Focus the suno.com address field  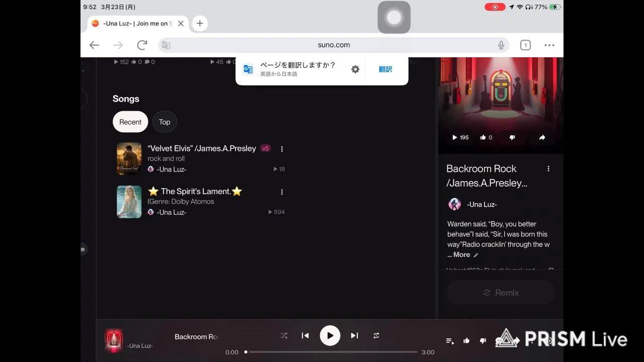(x=334, y=45)
